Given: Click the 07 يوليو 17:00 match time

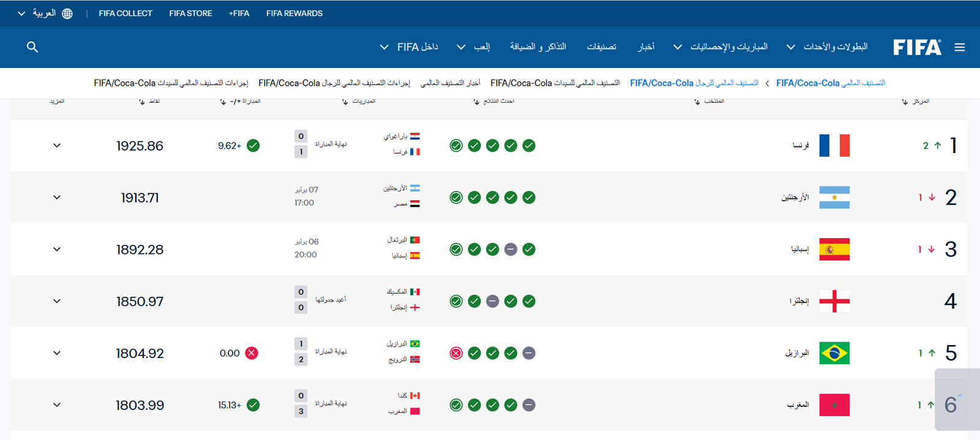Looking at the screenshot, I should pyautogui.click(x=305, y=196).
